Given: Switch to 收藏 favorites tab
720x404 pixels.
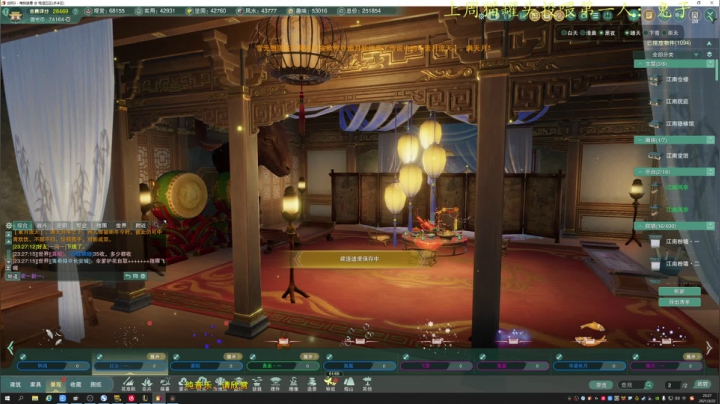Looking at the screenshot, I should 76,384.
